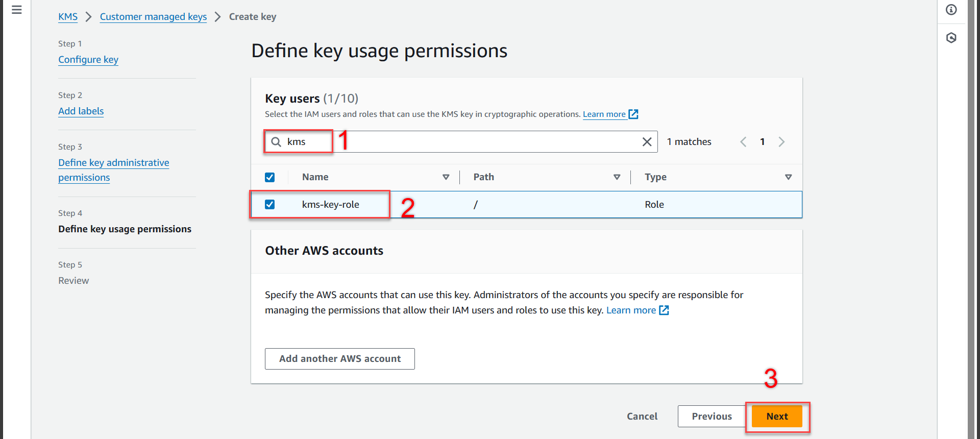Click Add another AWS account button
980x439 pixels.
[x=340, y=359]
